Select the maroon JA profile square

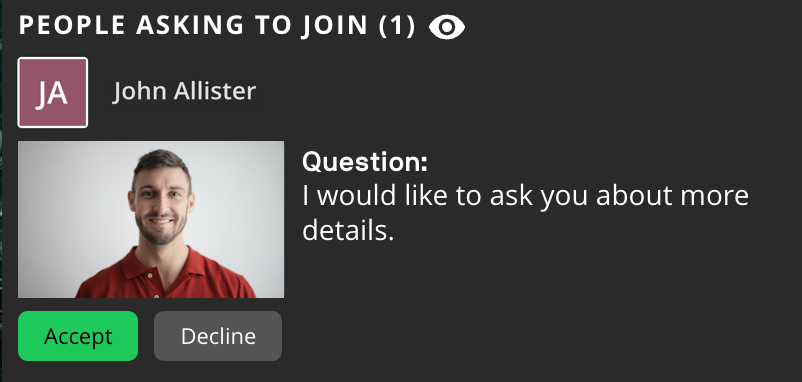53,93
